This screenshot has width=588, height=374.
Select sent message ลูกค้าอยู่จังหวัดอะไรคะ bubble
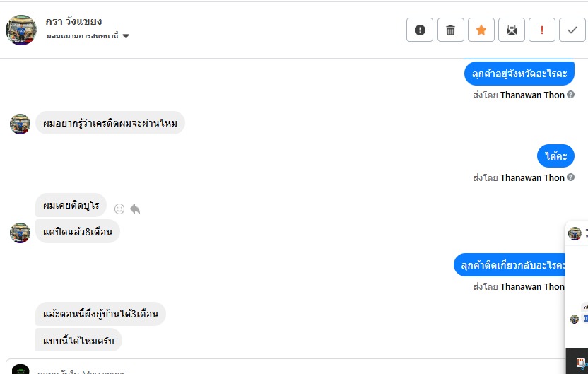pos(519,74)
